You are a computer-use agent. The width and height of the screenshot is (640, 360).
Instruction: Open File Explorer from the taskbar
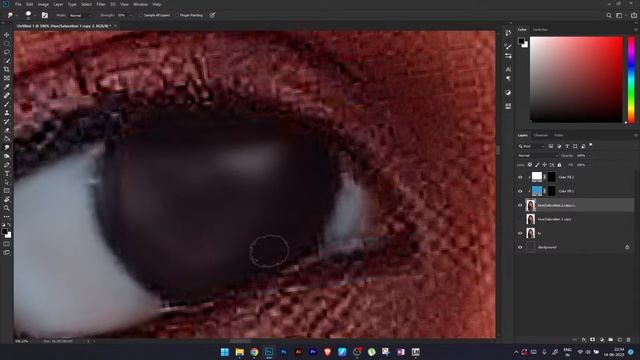click(x=239, y=352)
